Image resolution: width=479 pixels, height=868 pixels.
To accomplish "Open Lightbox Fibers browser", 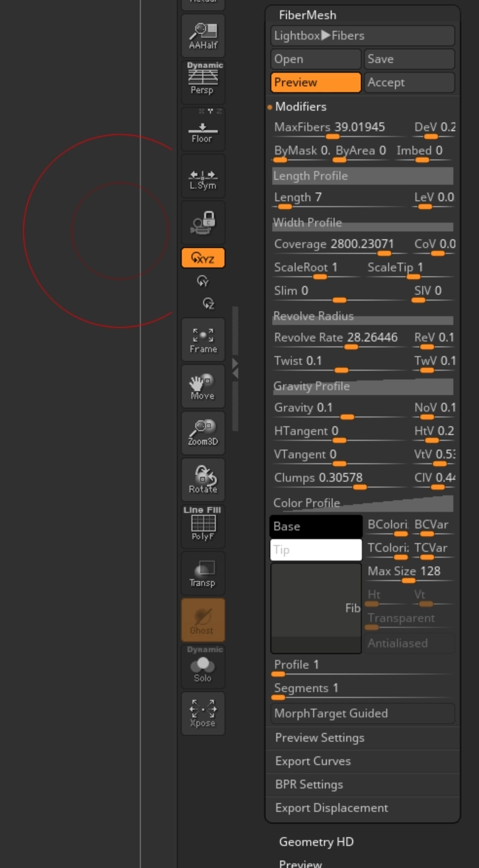I will [x=362, y=36].
